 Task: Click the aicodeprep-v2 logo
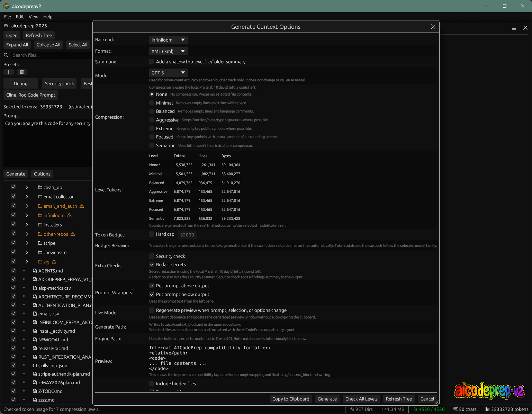[489, 391]
